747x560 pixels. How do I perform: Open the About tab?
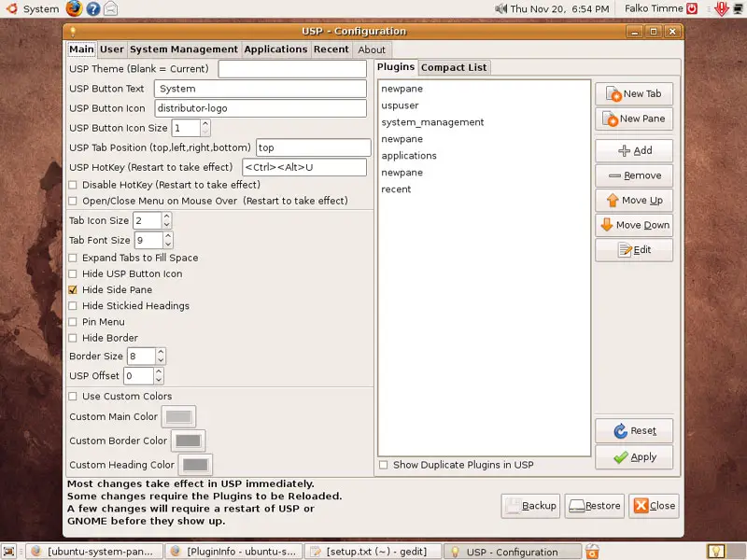pyautogui.click(x=372, y=49)
